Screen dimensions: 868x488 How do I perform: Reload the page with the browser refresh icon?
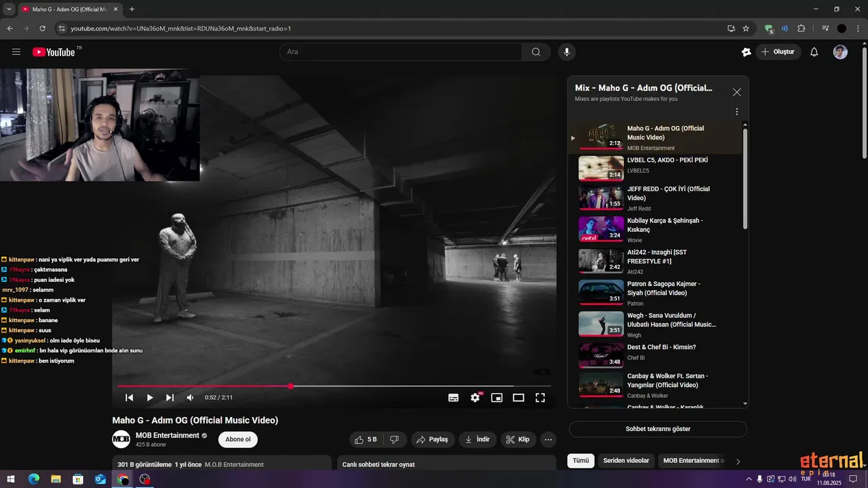(42, 28)
